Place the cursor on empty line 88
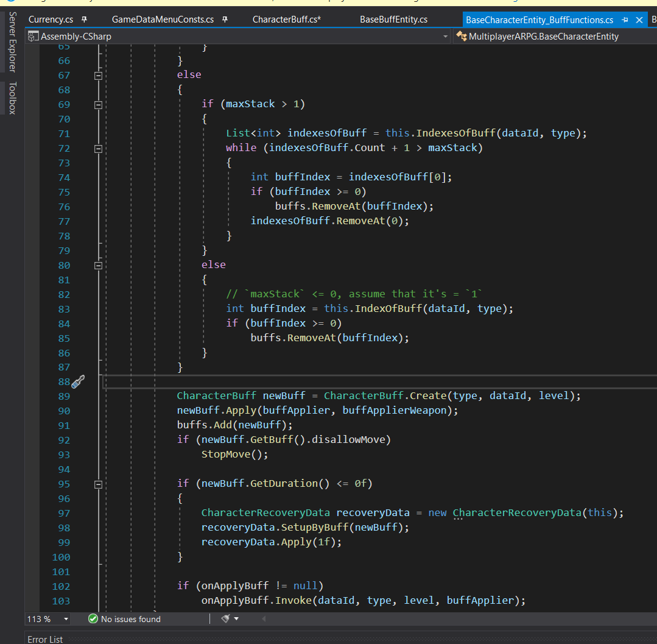657x644 pixels. [379, 382]
